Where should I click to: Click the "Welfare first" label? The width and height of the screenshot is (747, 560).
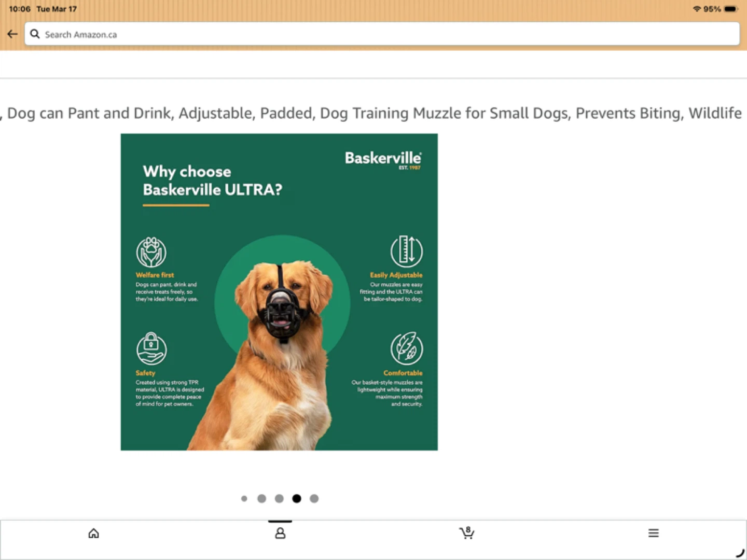point(155,275)
